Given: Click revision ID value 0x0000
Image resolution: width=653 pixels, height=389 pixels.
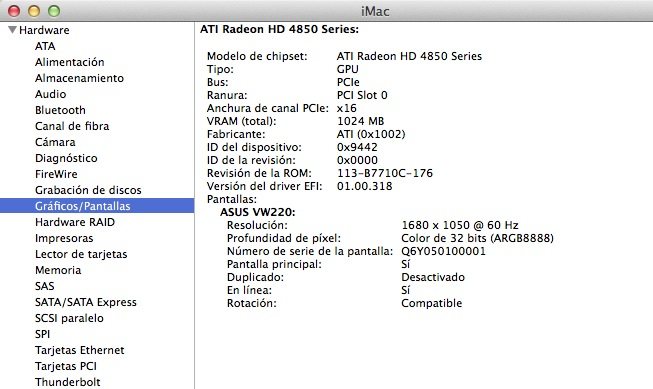Looking at the screenshot, I should 357,160.
